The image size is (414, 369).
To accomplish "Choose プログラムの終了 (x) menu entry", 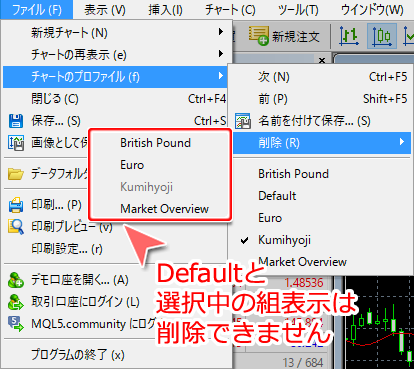I will (78, 354).
